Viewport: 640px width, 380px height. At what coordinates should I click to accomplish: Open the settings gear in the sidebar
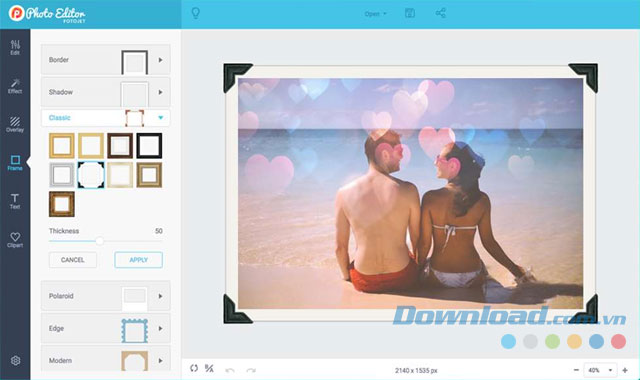(16, 360)
